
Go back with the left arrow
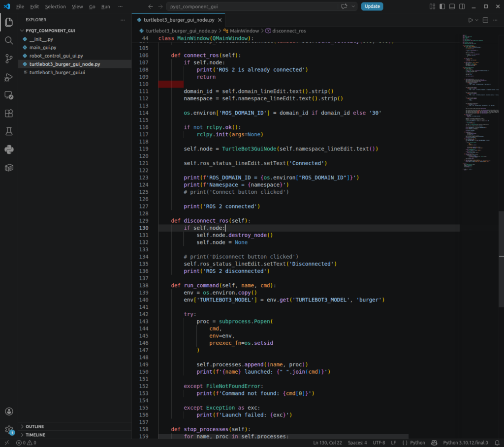pyautogui.click(x=151, y=6)
